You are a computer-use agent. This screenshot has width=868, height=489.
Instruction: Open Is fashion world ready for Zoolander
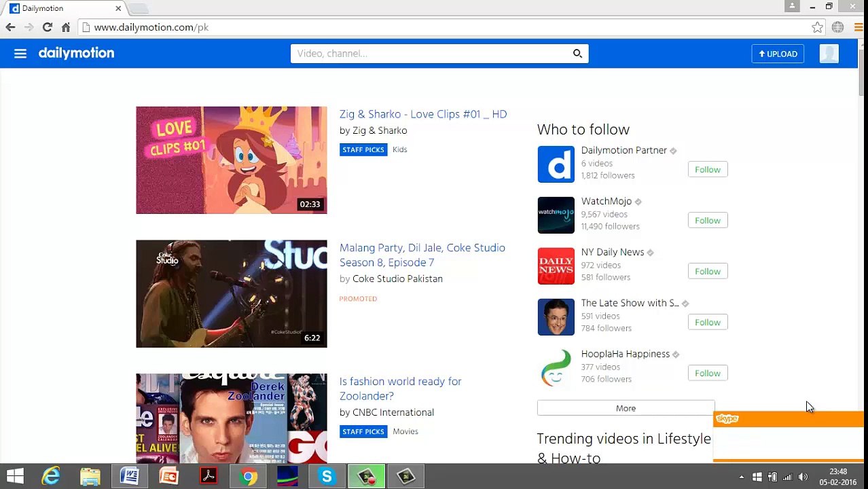pos(400,388)
